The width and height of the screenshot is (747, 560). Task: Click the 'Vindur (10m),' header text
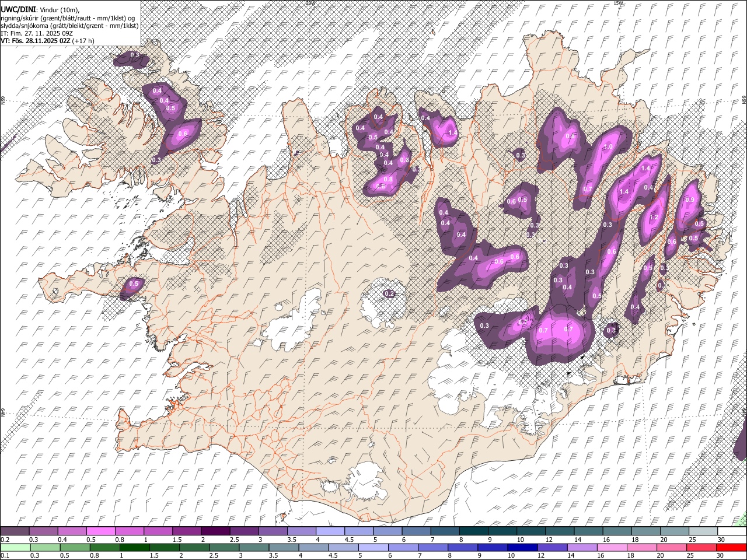[x=60, y=10]
